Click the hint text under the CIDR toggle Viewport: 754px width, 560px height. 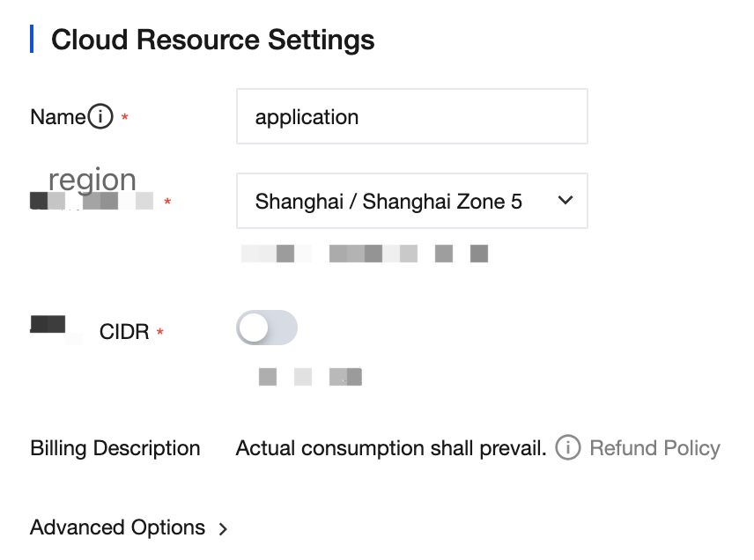[x=310, y=377]
